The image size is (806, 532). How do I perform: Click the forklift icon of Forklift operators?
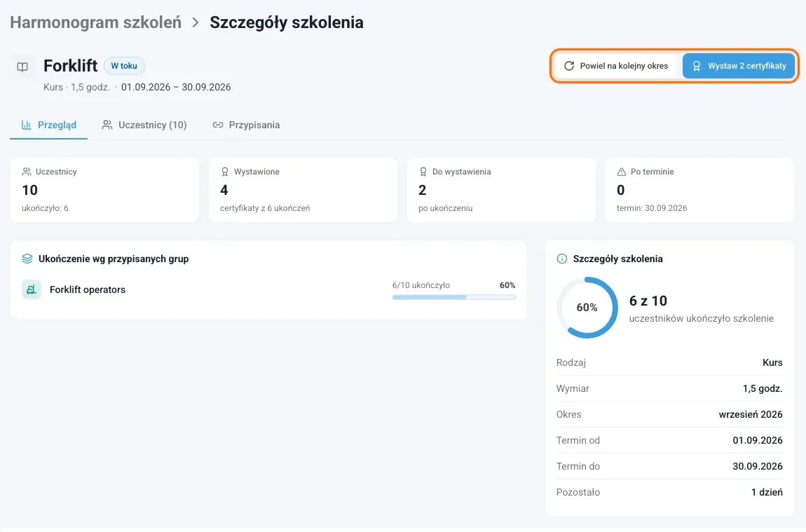(32, 289)
